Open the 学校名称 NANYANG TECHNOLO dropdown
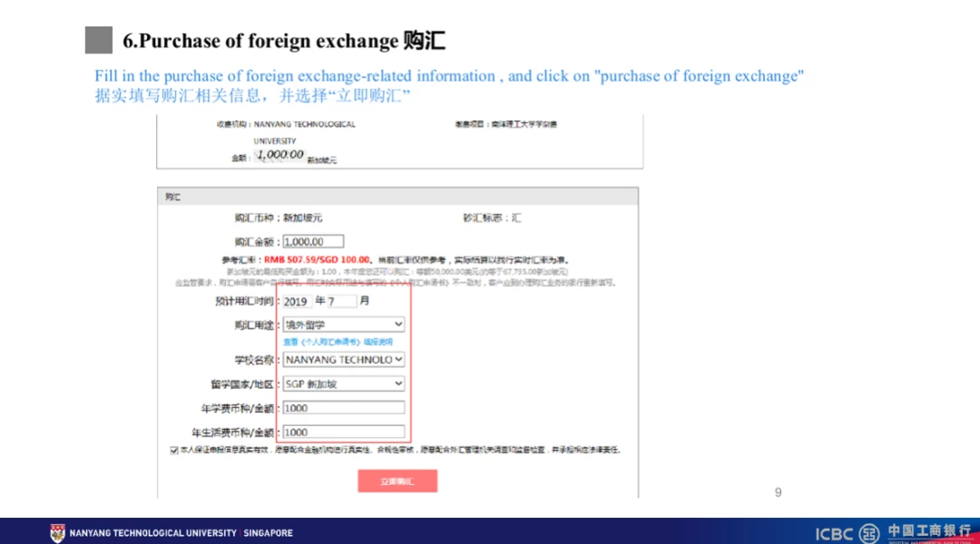Viewport: 980px width, 544px height. 344,360
